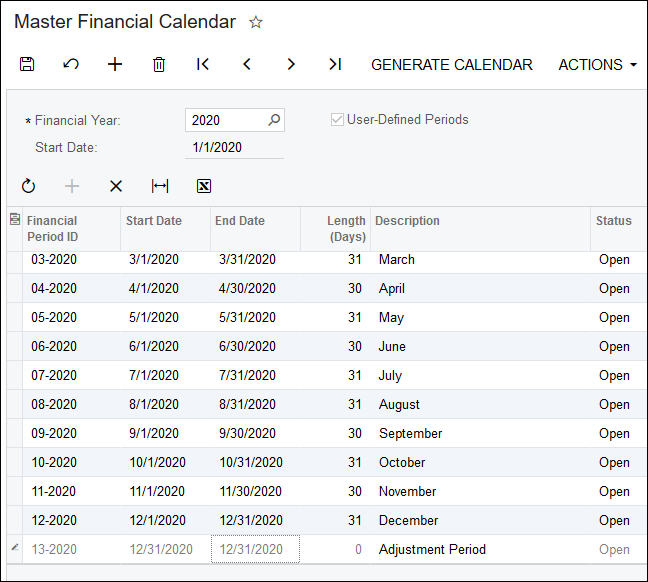Fit grid columns to width

pos(160,186)
